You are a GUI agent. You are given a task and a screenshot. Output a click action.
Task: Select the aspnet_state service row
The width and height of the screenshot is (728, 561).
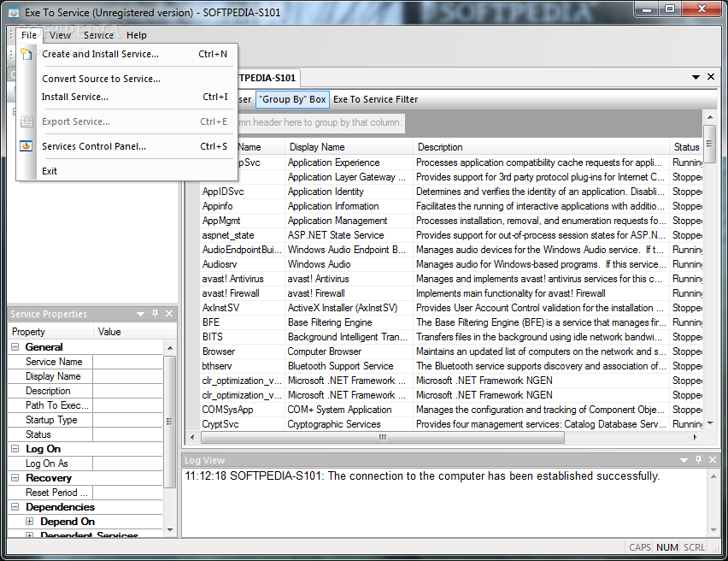coord(451,234)
